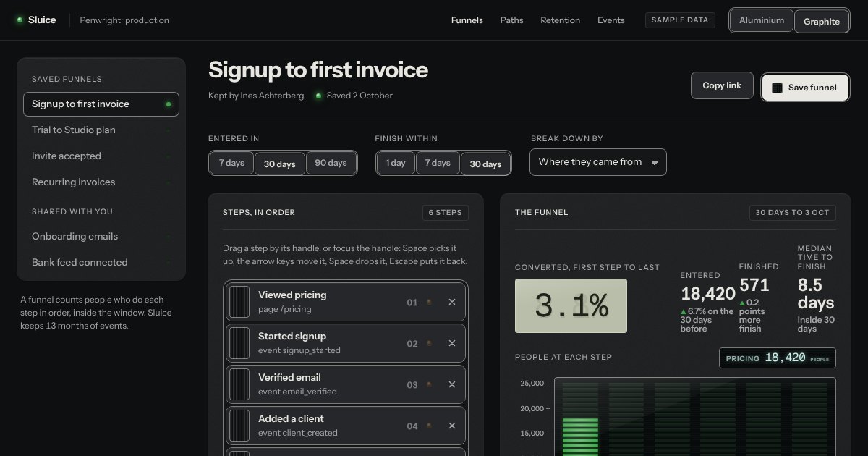868x456 pixels.
Task: Copy the funnel link
Action: tap(722, 85)
